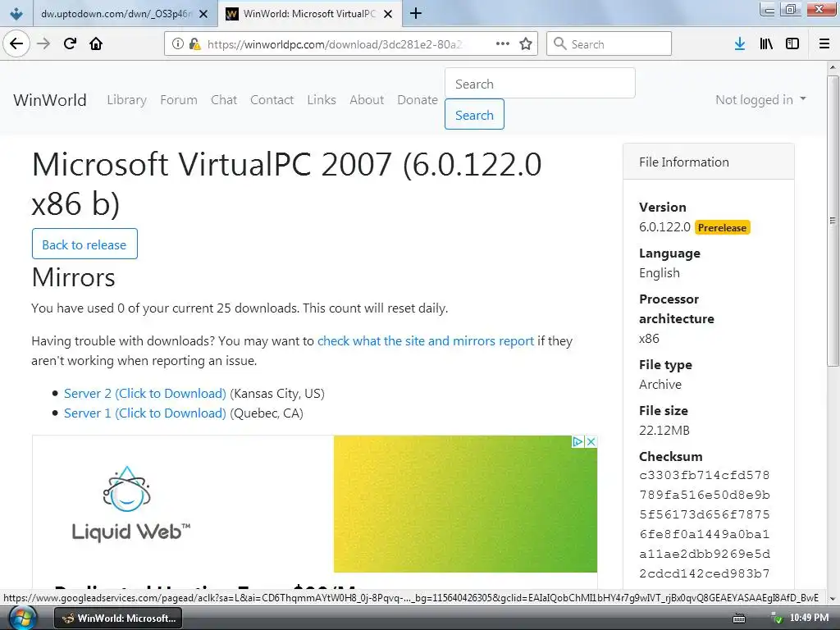Click the English language value
Image resolution: width=840 pixels, height=630 pixels.
pos(659,272)
